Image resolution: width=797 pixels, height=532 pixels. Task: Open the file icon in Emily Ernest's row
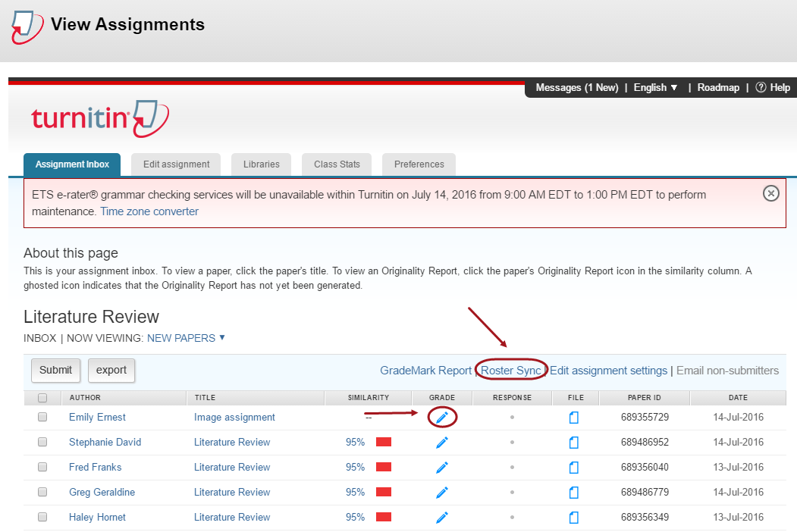pyautogui.click(x=574, y=418)
